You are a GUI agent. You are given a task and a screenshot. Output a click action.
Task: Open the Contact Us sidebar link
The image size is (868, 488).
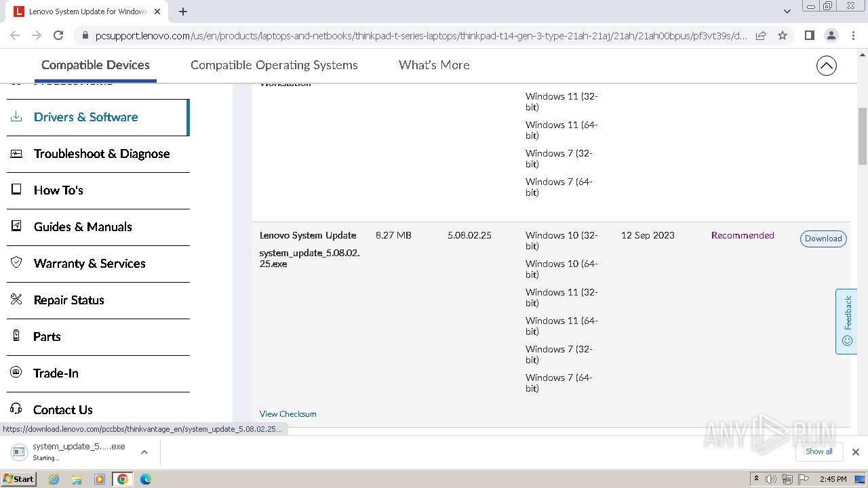(x=62, y=410)
